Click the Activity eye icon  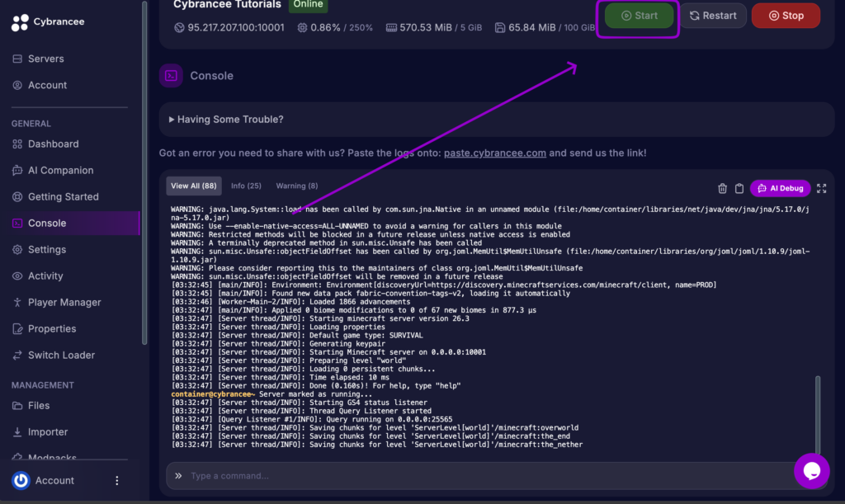(17, 276)
